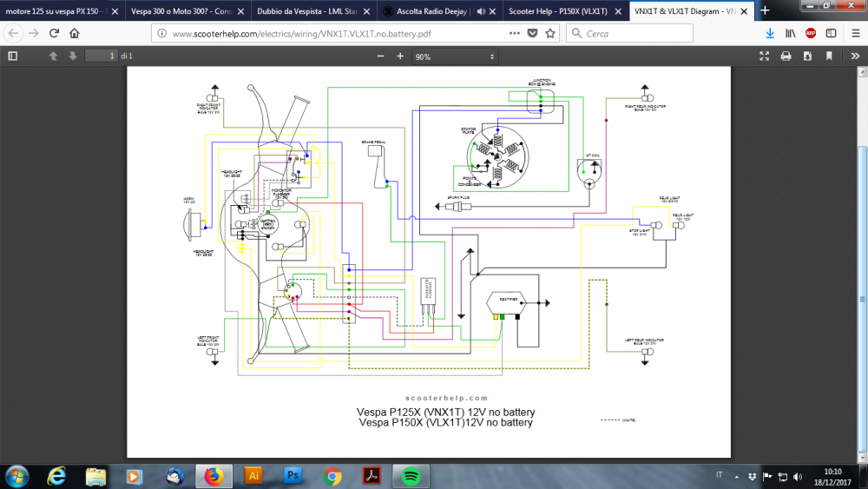Open Photoshop from taskbar

[293, 476]
